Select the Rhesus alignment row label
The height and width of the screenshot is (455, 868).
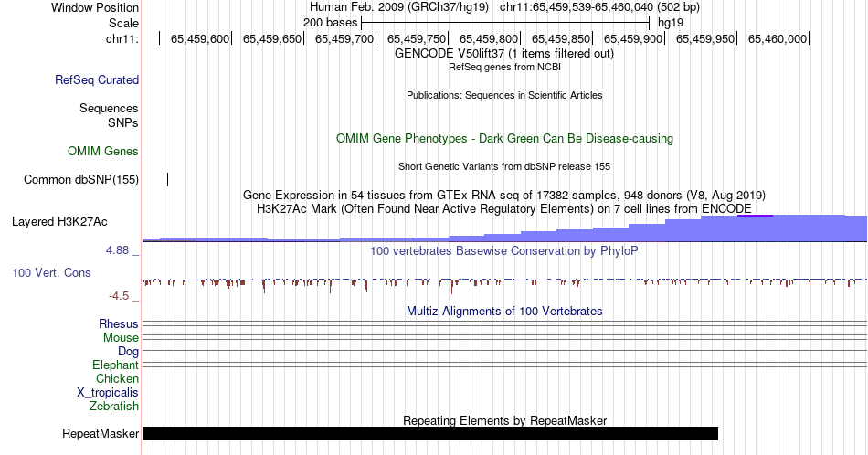point(119,323)
